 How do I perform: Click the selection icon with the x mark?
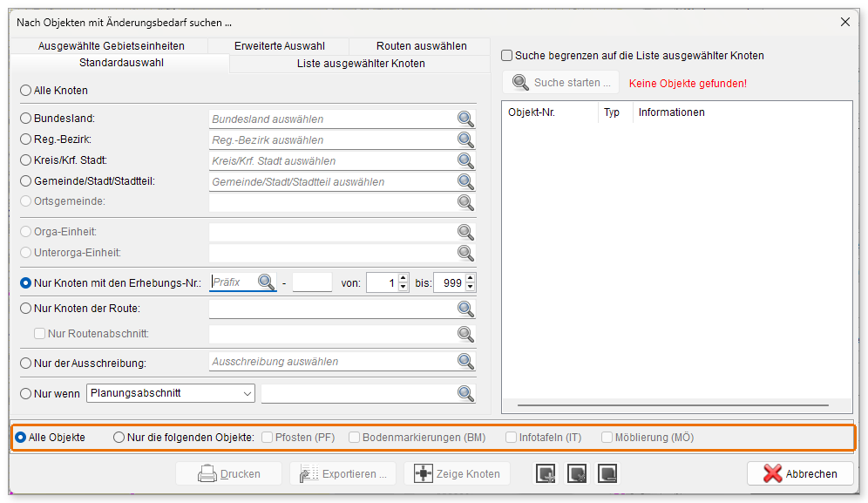[577, 473]
